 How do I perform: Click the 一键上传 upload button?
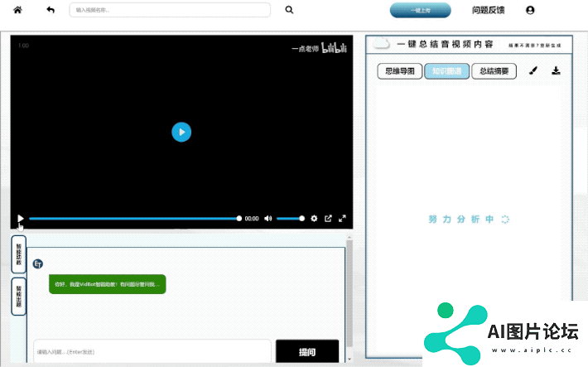click(x=421, y=10)
